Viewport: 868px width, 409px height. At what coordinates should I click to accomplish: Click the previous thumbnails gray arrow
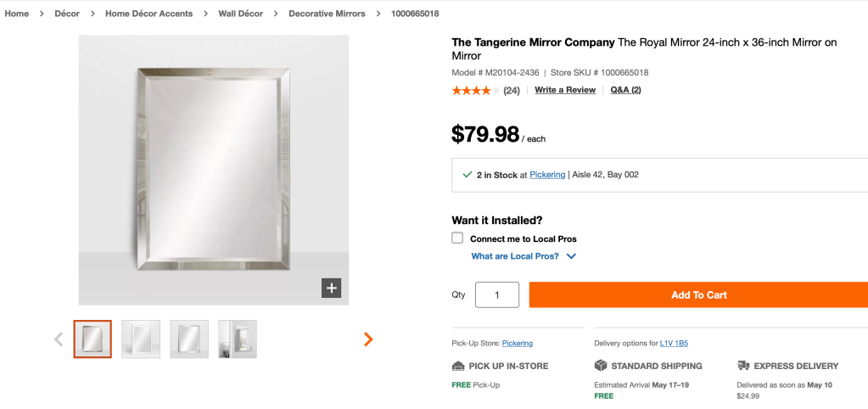[59, 339]
